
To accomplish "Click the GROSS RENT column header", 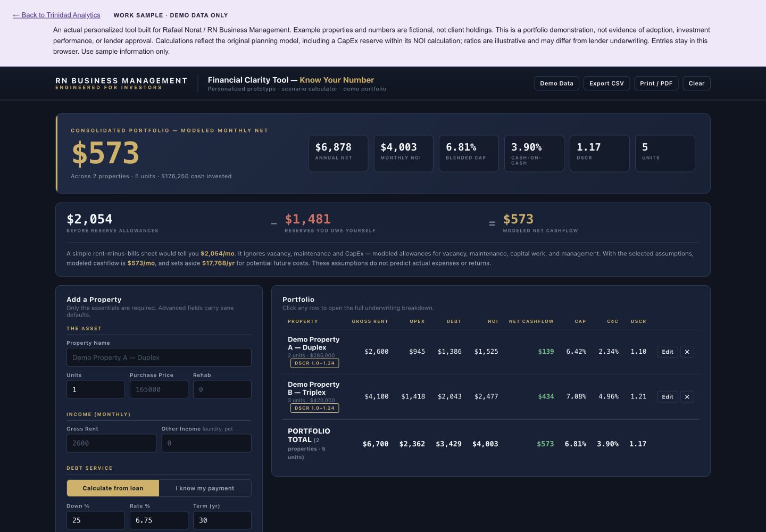I will pos(370,321).
